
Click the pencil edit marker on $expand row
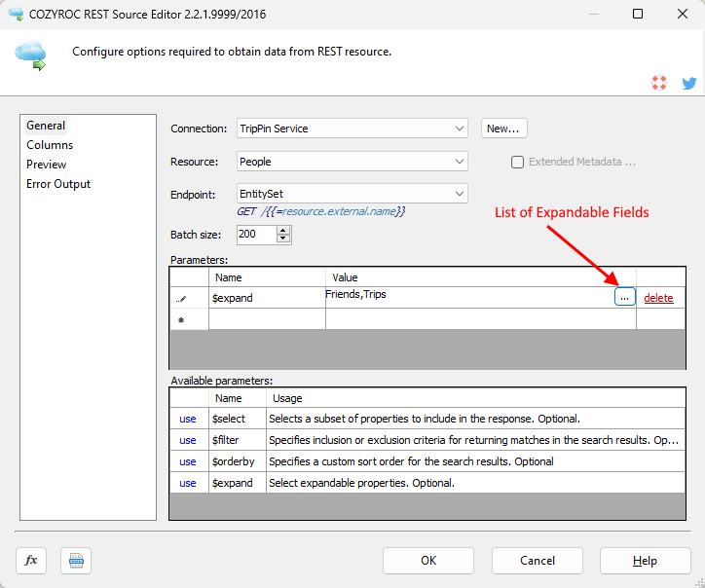point(181,299)
